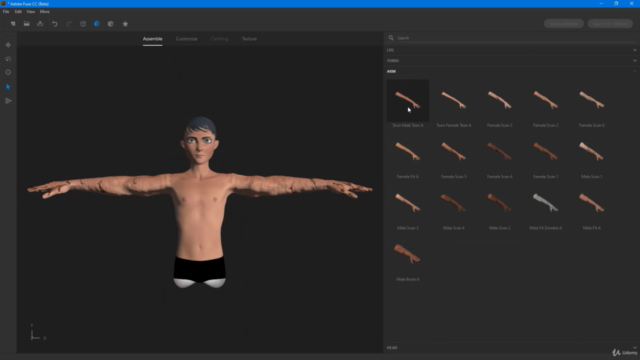Viewport: 640px width, 360px height.
Task: Apply the Male Fit A arm
Action: coord(591,203)
